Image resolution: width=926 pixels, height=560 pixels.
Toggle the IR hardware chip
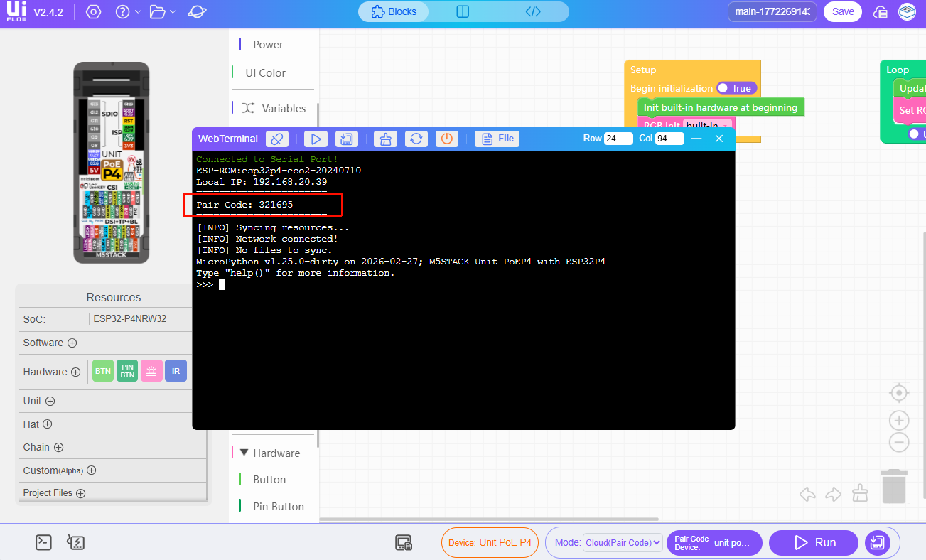pos(176,371)
